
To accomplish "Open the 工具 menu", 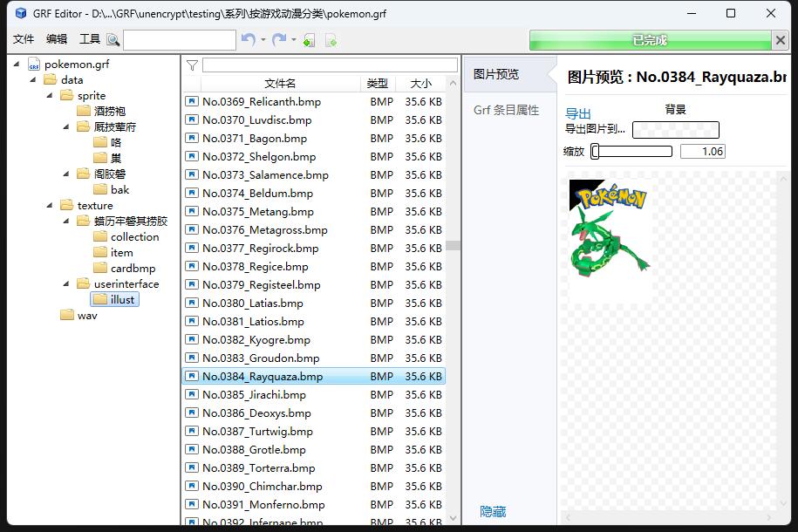I will point(90,39).
